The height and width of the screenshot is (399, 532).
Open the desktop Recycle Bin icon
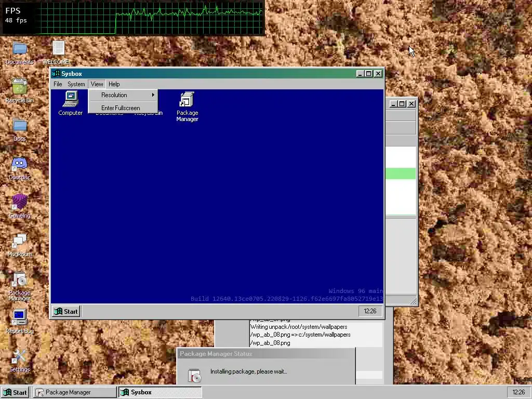pyautogui.click(x=20, y=91)
